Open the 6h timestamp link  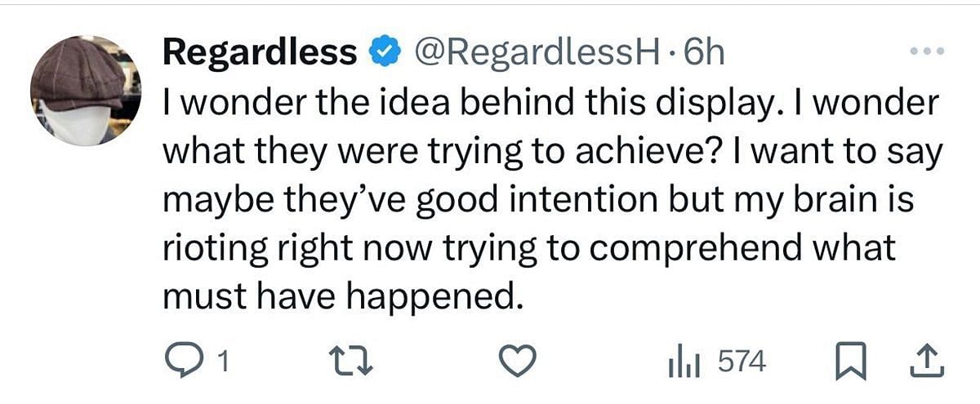coord(703,54)
